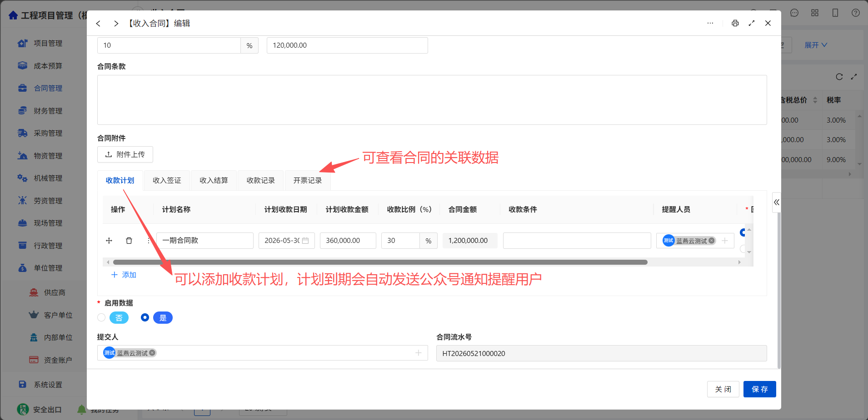The width and height of the screenshot is (868, 420).
Task: Open apps grid icon in top bar
Action: pos(815,13)
